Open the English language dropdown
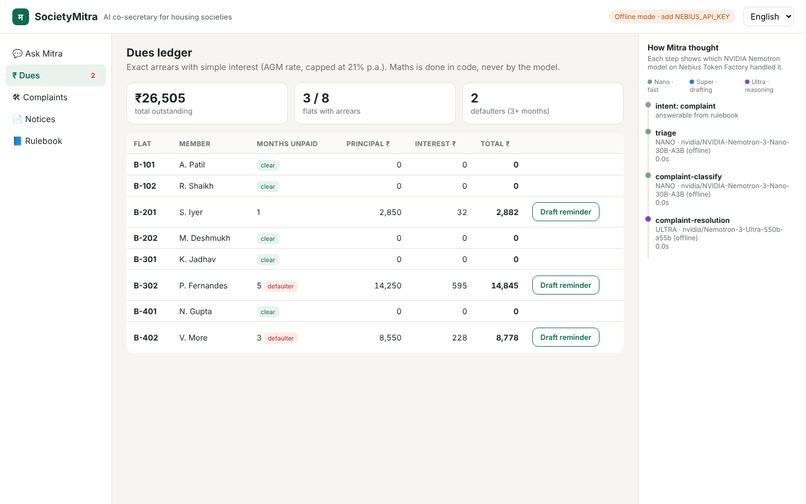The width and height of the screenshot is (806, 504). 768,16
